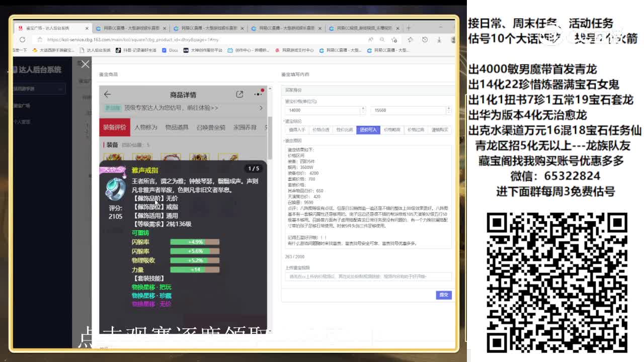
Task: Select the 值得入手 conclusion option
Action: tap(297, 130)
